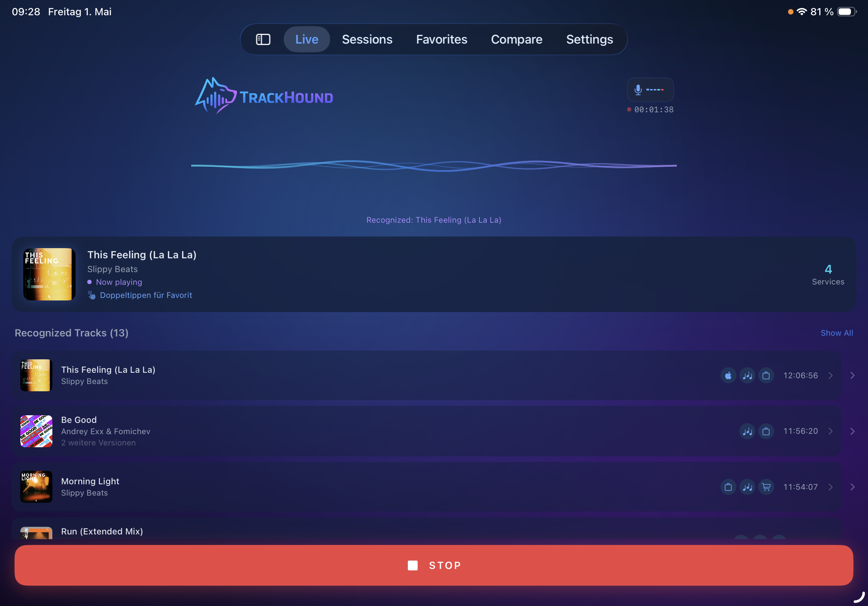Open the Sessions tab

pos(367,39)
